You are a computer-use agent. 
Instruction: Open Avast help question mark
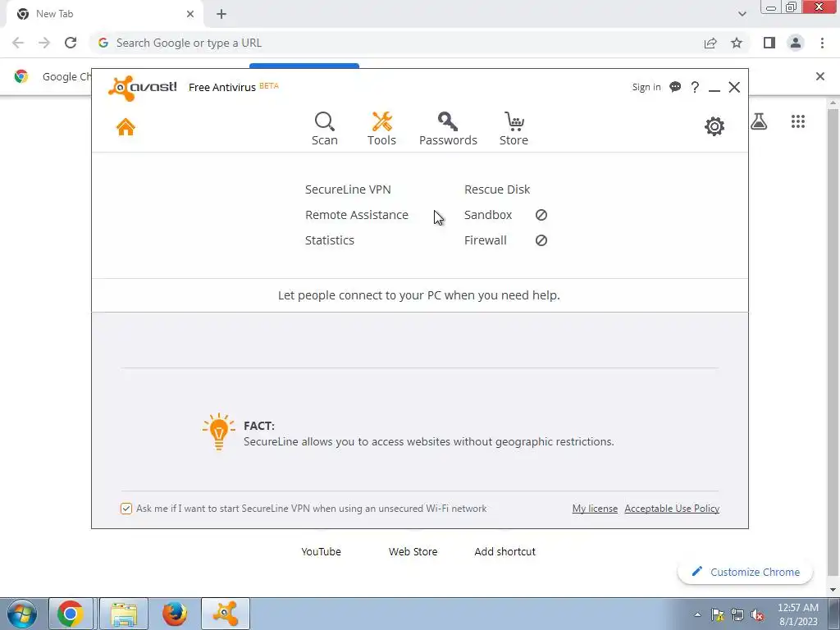(x=695, y=87)
